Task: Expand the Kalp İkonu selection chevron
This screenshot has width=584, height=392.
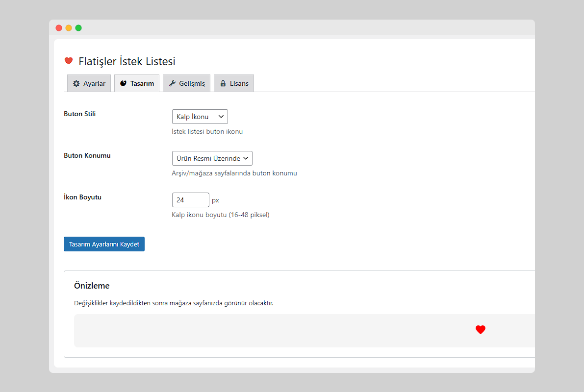Action: [221, 116]
